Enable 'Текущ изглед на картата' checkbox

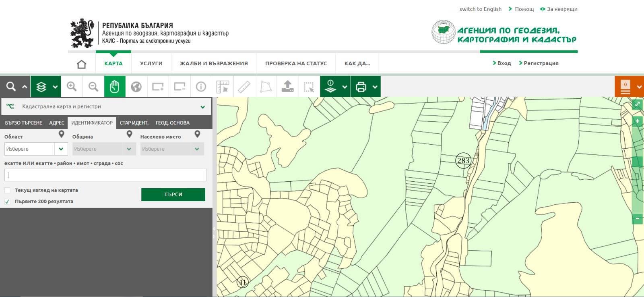tap(7, 190)
